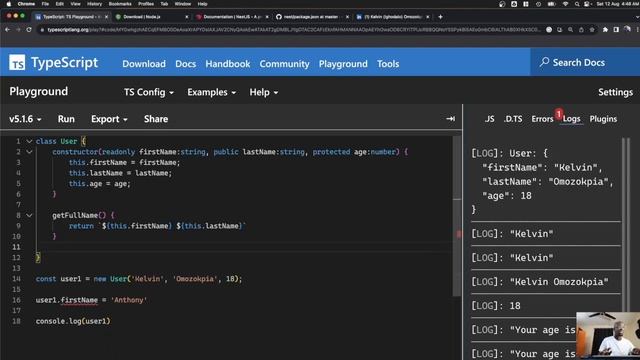Open the Help dropdown in Playground bar

[264, 92]
